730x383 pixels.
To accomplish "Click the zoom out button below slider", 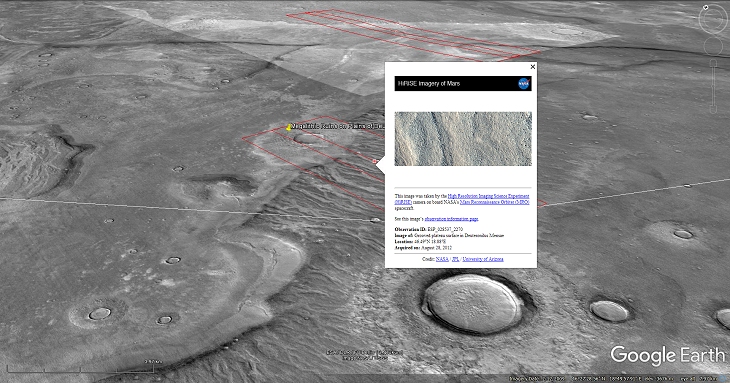I will tap(713, 109).
